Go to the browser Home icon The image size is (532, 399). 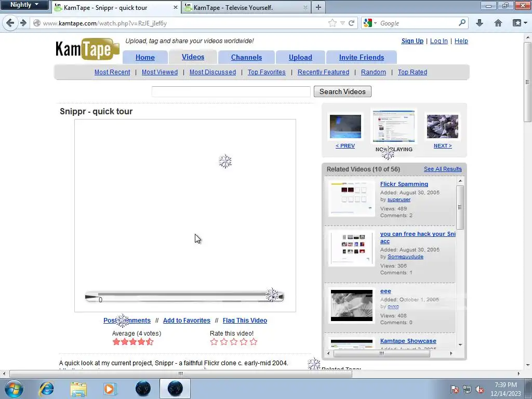[x=498, y=23]
